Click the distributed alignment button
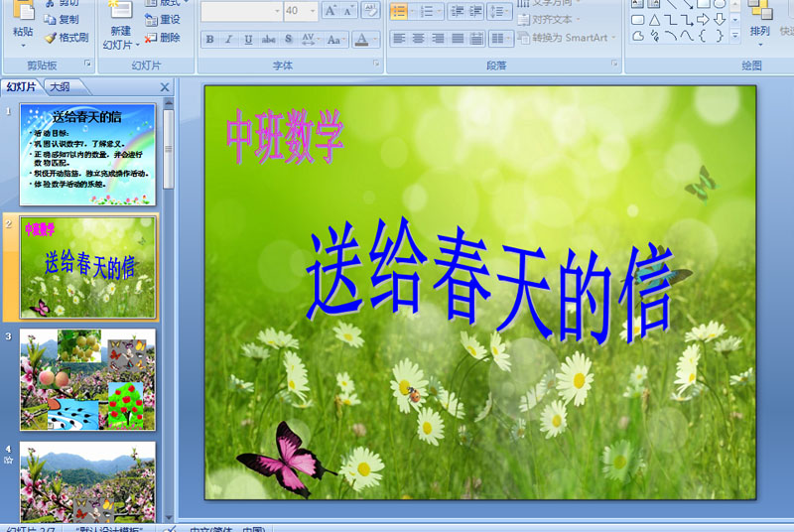The width and height of the screenshot is (794, 532). tap(476, 39)
